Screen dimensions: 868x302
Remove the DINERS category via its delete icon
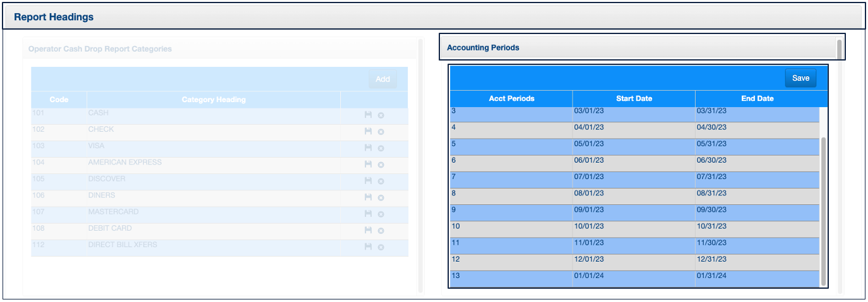[x=381, y=197]
